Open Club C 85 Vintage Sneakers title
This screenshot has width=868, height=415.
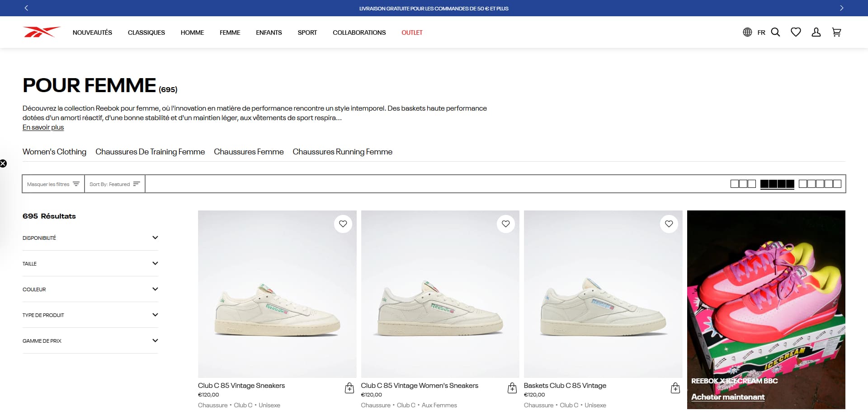[x=241, y=386]
